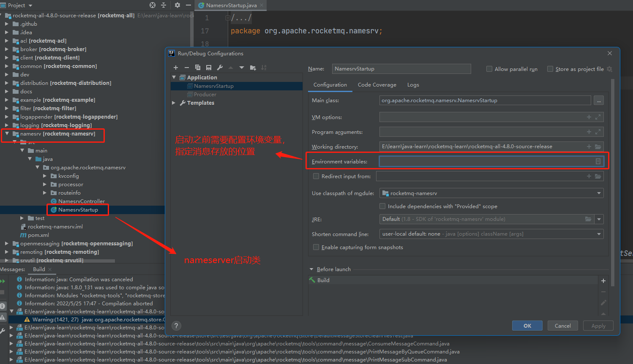Open Project panel settings gear
Viewport: 633px width, 364px height.
click(177, 5)
